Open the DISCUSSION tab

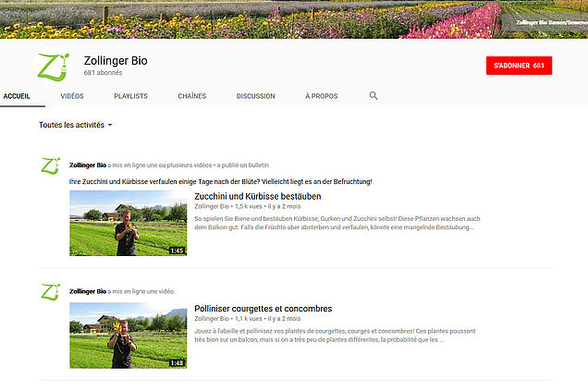[x=255, y=96]
